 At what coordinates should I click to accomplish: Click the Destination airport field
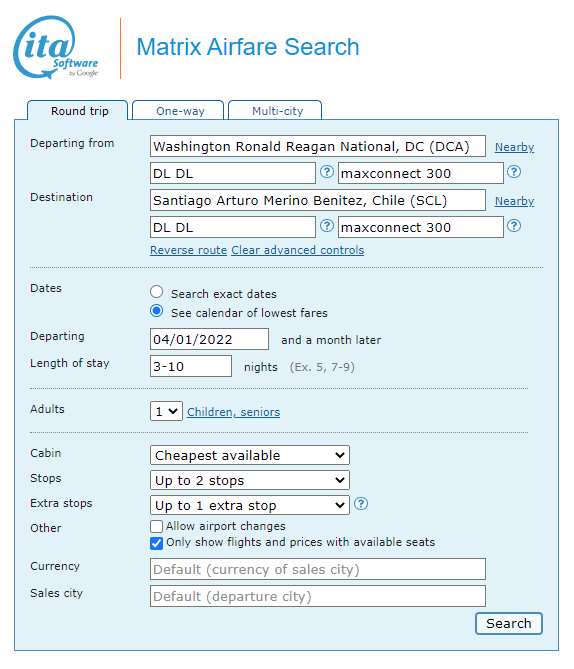tap(318, 200)
